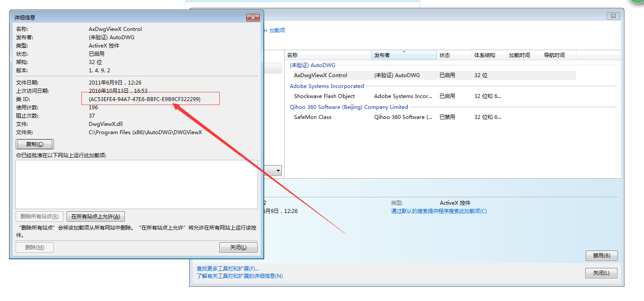
Task: Sort by 发布者 column header
Action: coord(404,55)
